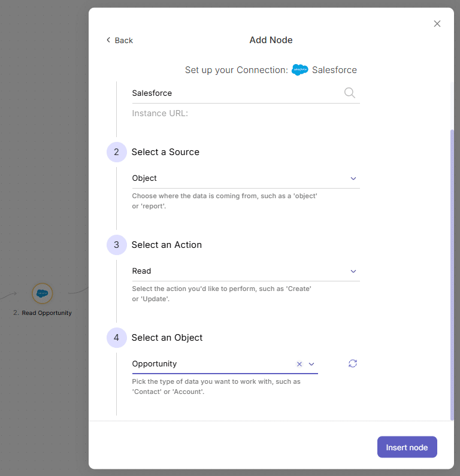Click the 'Select a Source' heading
The height and width of the screenshot is (476, 460).
coord(165,152)
